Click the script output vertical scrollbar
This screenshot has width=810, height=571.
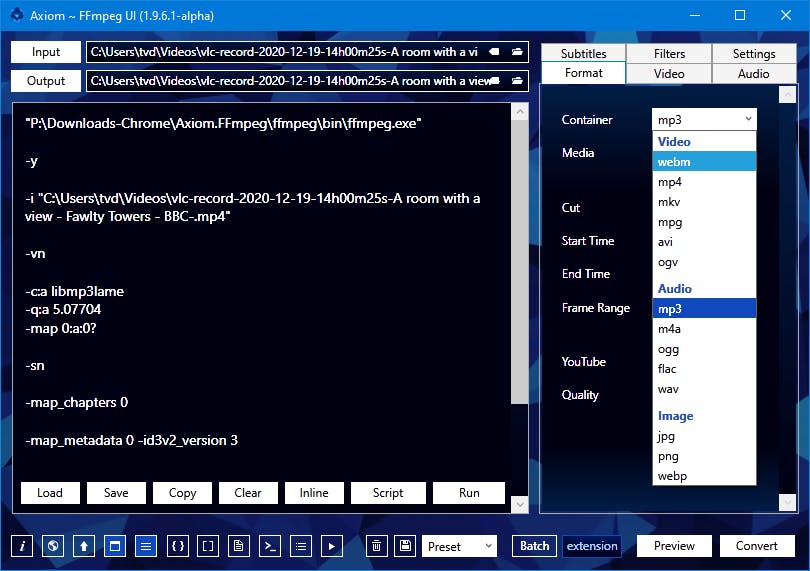[519, 250]
